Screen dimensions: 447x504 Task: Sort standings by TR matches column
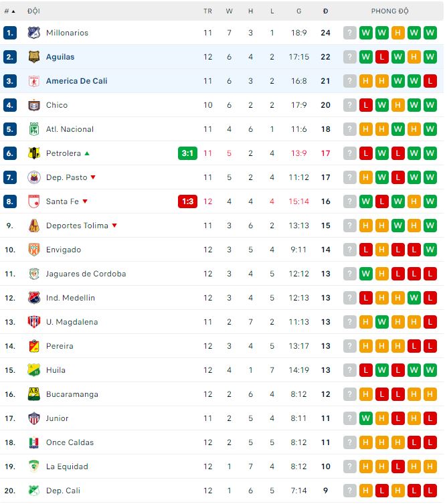tap(207, 11)
